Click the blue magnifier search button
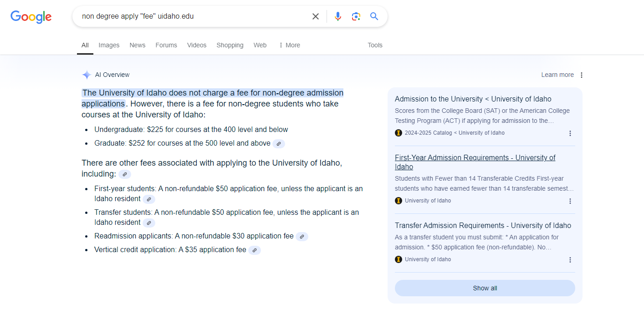 click(x=374, y=16)
